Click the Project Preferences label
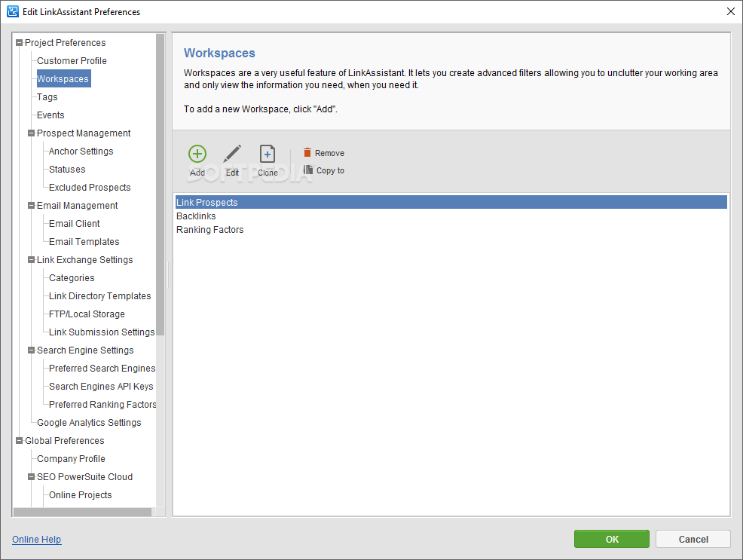The width and height of the screenshot is (743, 560). pos(66,43)
